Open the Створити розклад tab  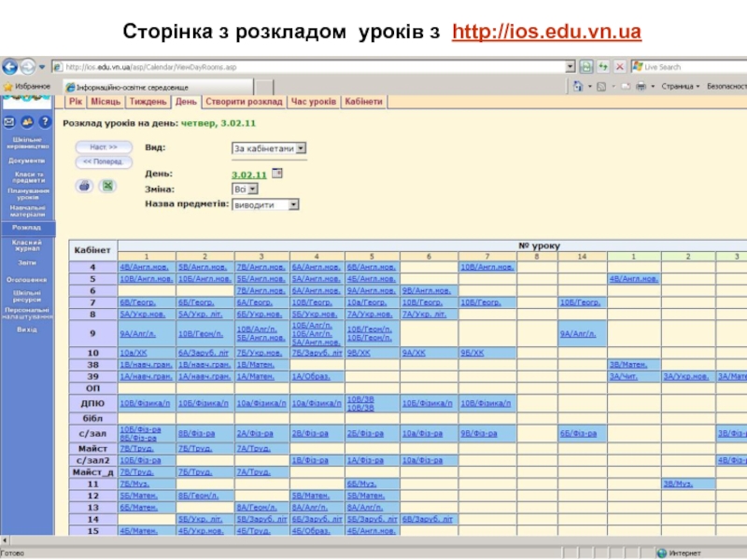coord(244,102)
